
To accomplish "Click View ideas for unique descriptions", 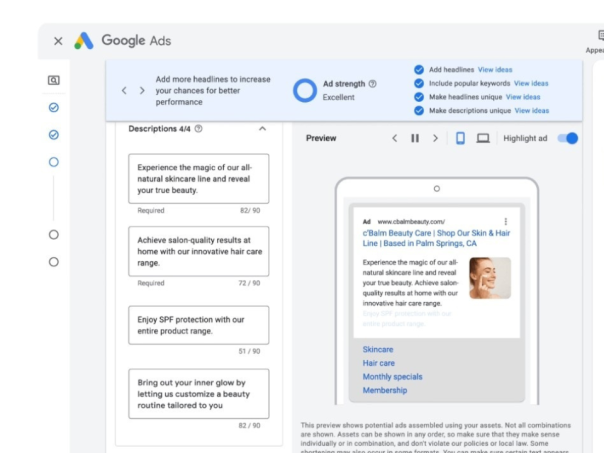I will tap(531, 111).
